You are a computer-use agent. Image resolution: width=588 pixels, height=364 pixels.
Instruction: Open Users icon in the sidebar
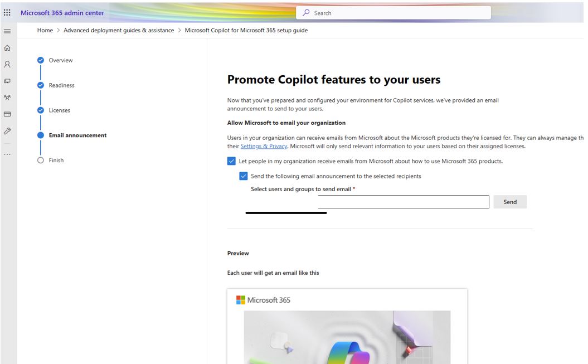click(x=7, y=64)
